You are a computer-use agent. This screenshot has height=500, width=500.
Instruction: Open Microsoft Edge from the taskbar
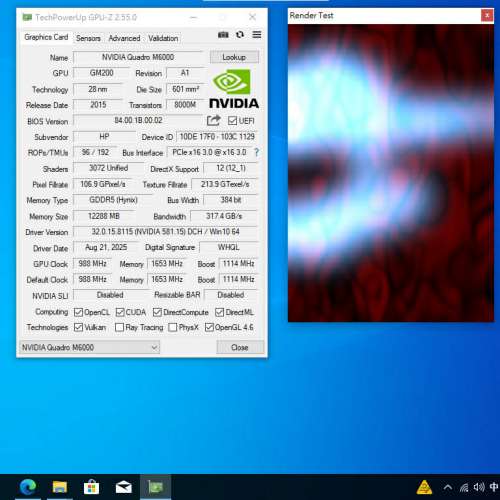(28, 488)
